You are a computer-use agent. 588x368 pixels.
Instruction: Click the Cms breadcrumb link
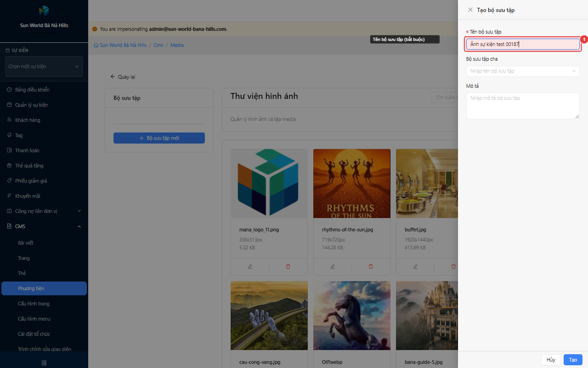(158, 45)
